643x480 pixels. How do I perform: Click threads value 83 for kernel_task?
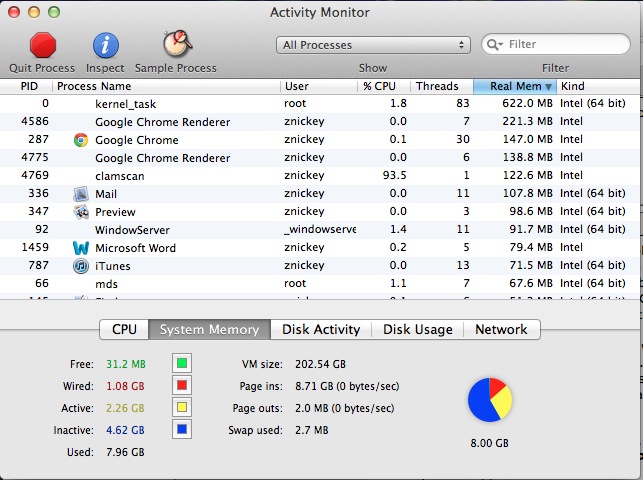[463, 103]
